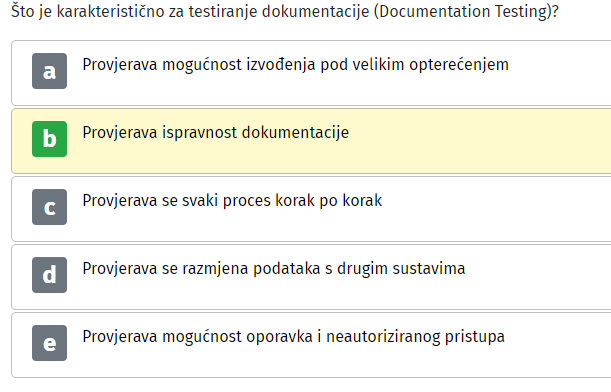This screenshot has height=392, width=611.
Task: Click blank area of option d card
Action: (x=538, y=284)
